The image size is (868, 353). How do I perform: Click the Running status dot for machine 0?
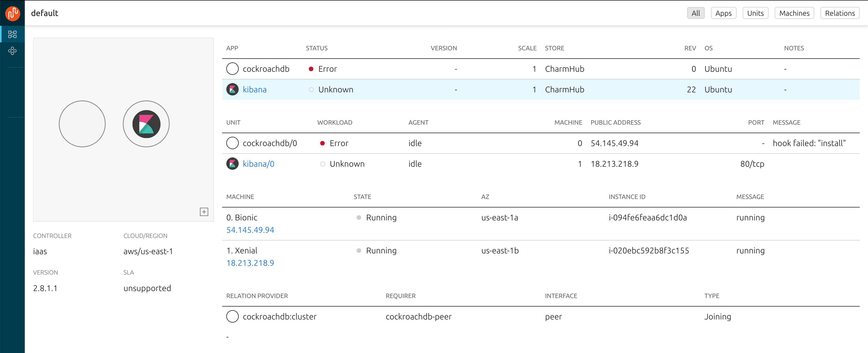(x=359, y=217)
